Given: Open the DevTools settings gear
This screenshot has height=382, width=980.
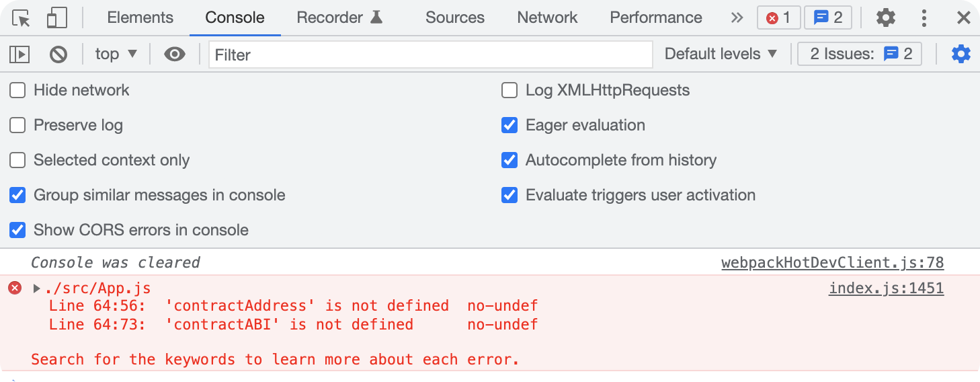Looking at the screenshot, I should 886,18.
